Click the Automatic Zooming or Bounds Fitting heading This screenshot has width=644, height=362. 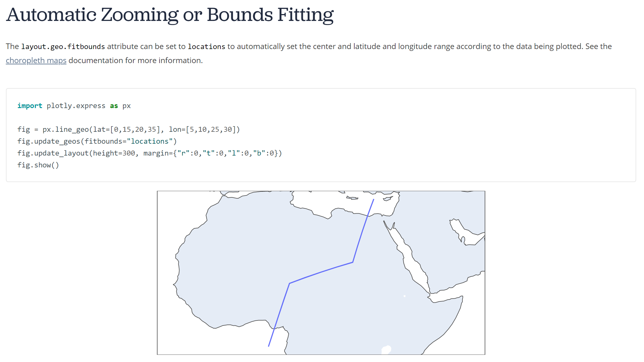point(170,15)
